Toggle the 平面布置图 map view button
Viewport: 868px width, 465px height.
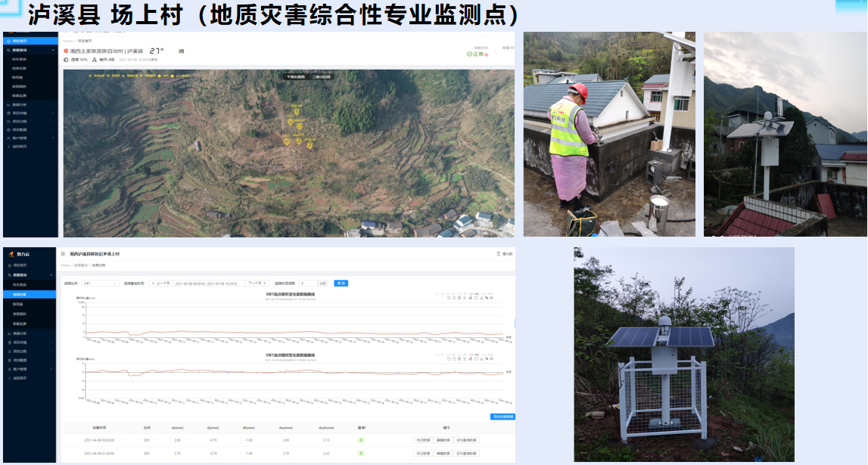pos(295,77)
